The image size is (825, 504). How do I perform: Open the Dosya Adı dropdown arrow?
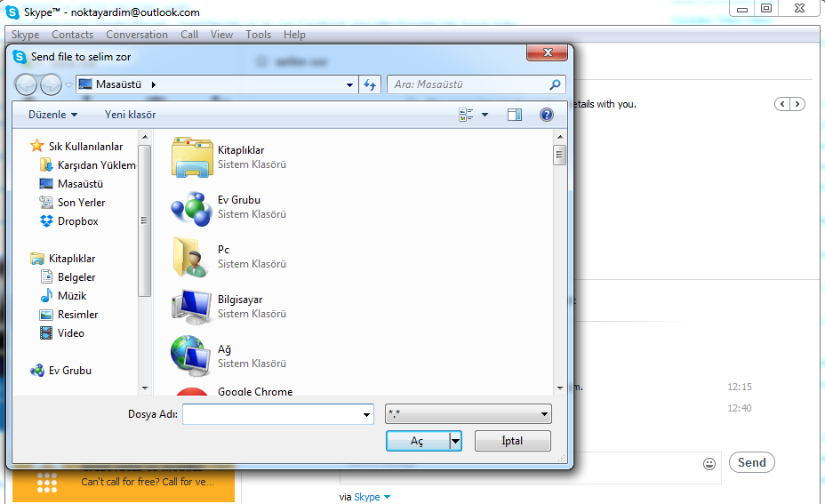[x=366, y=414]
